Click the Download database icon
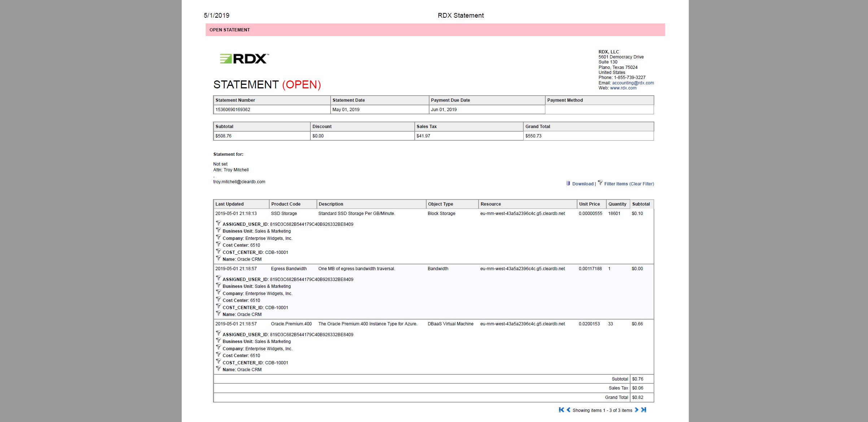This screenshot has width=868, height=422. (568, 183)
